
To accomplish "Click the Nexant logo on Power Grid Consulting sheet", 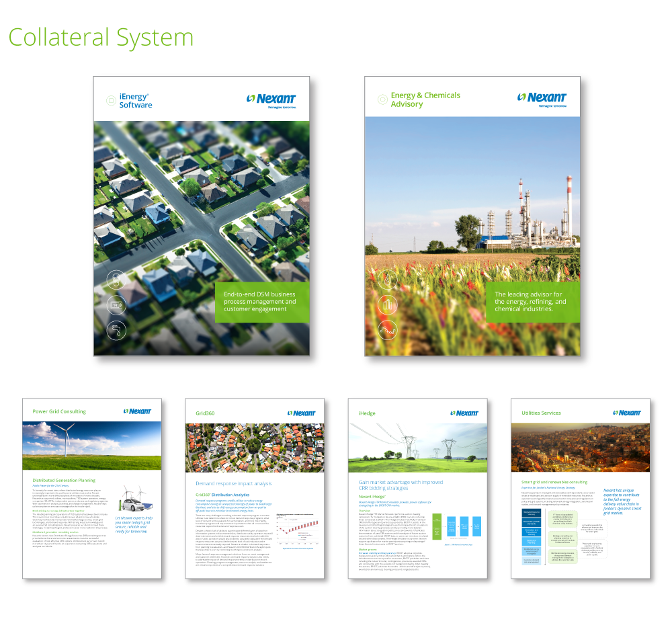I will click(x=137, y=411).
